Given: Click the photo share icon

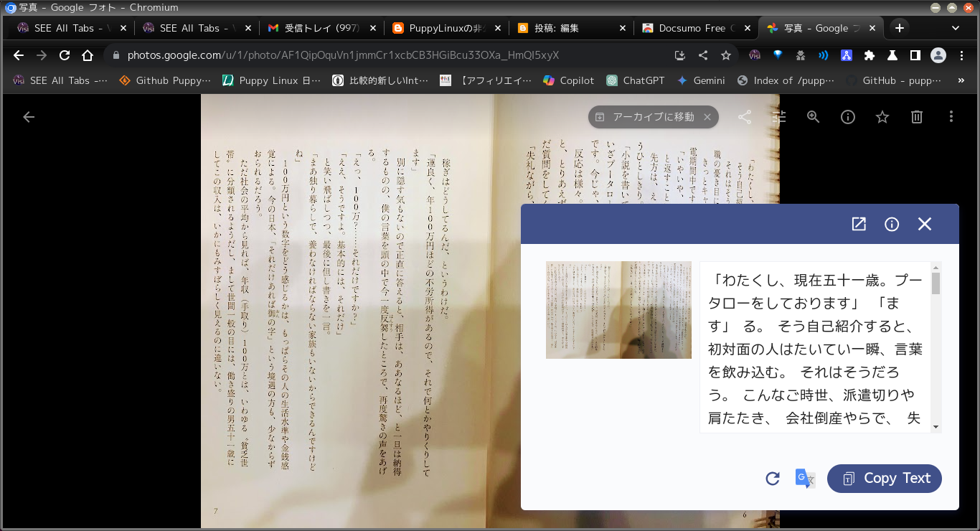Looking at the screenshot, I should [745, 117].
